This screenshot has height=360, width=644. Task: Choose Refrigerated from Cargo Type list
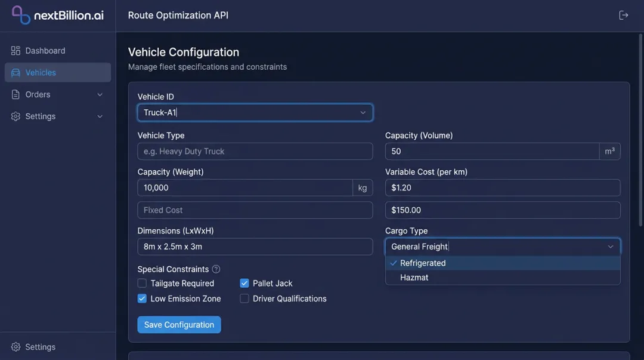coord(503,263)
